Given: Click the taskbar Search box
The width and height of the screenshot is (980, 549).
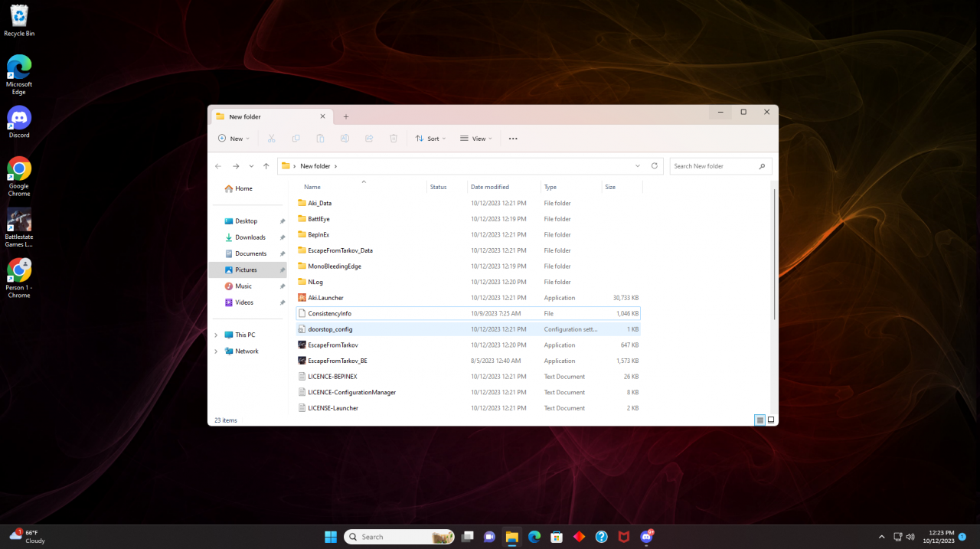Looking at the screenshot, I should point(399,537).
